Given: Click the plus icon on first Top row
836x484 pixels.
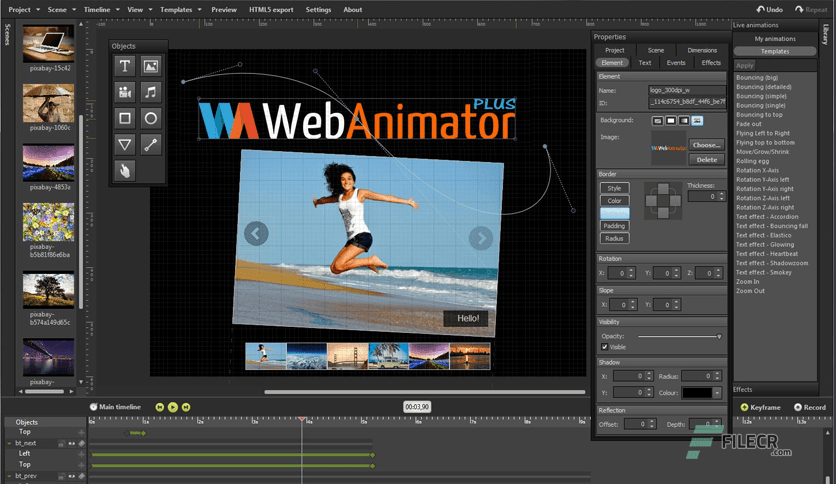Looking at the screenshot, I should pyautogui.click(x=82, y=432).
